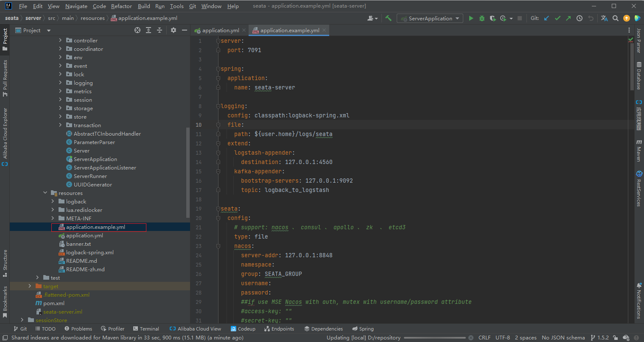Click the read-only lock icon in the status bar
The width and height of the screenshot is (644, 342).
point(615,338)
